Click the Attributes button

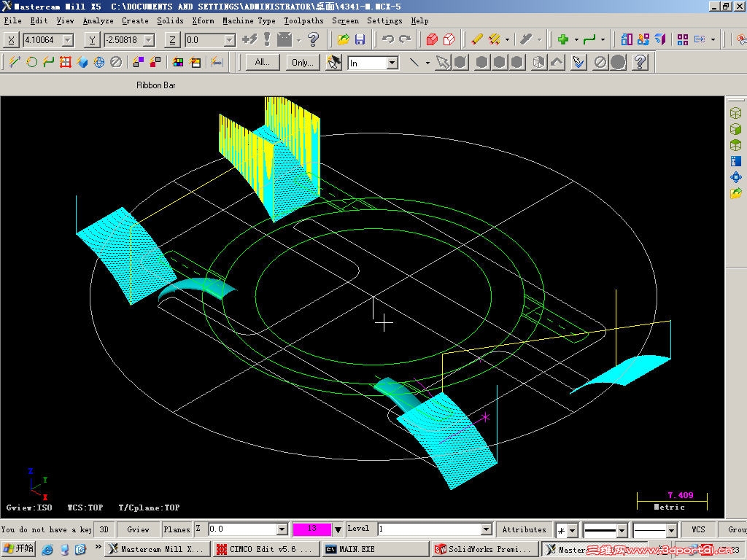pos(524,529)
